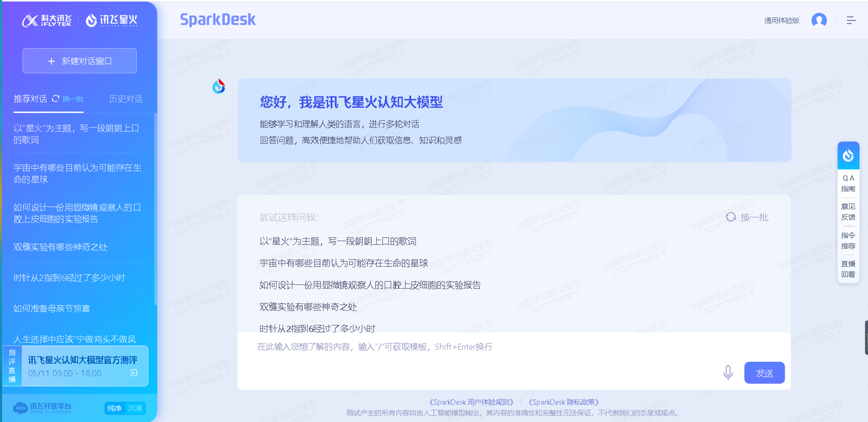868x422 pixels.
Task: Click the enter arrow icon on 测评 banner
Action: (134, 373)
